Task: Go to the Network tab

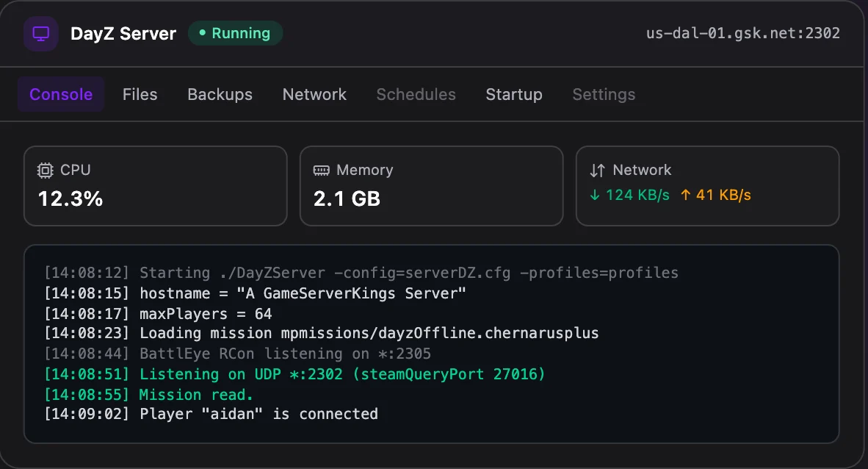Action: [314, 94]
